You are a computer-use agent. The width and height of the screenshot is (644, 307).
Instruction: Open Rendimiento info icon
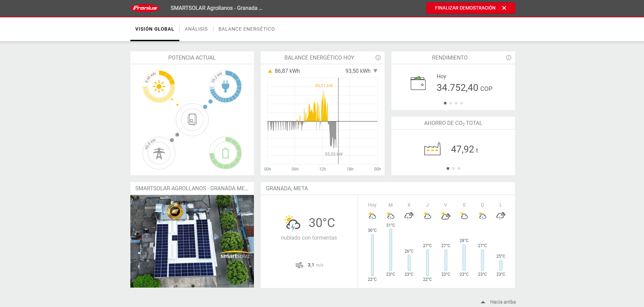509,58
